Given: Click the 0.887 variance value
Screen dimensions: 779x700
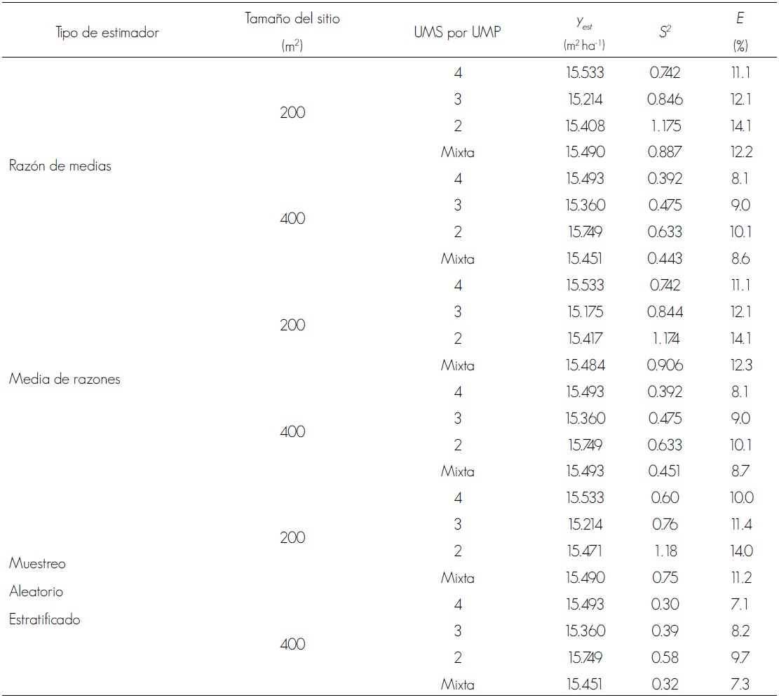Looking at the screenshot, I should [664, 152].
